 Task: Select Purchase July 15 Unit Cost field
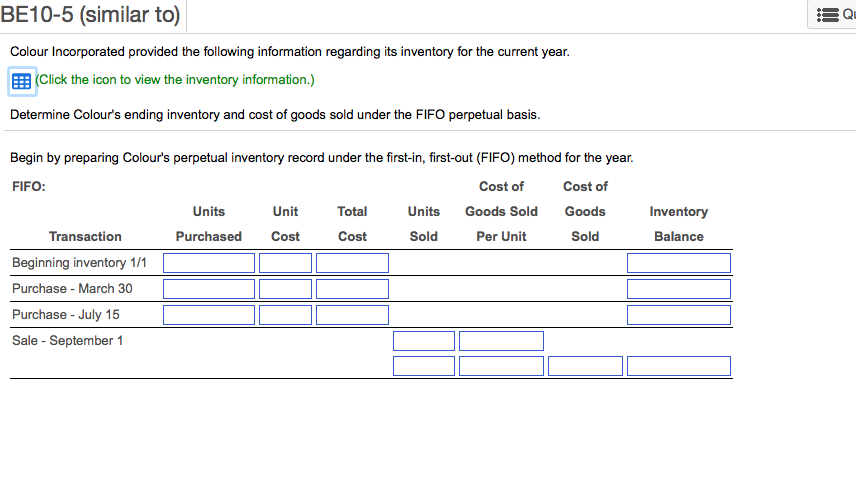285,315
